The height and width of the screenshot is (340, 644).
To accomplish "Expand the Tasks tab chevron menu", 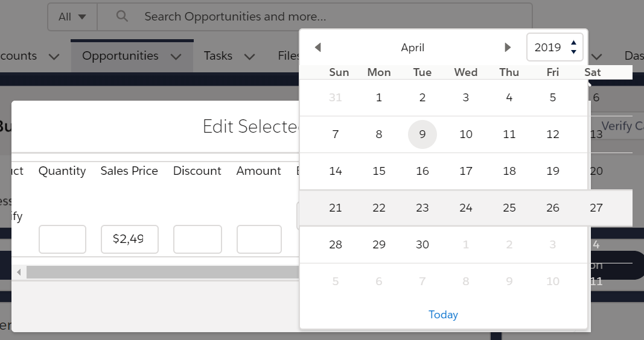I will (x=249, y=57).
